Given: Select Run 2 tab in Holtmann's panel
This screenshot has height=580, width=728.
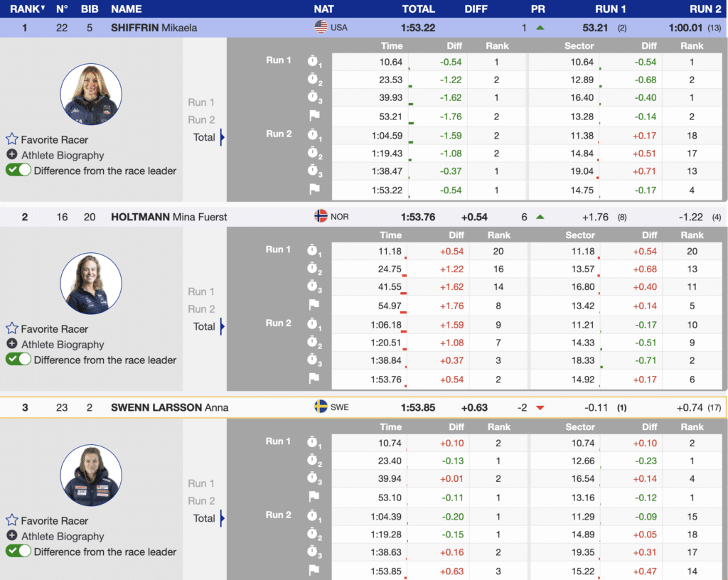Looking at the screenshot, I should pos(201,309).
